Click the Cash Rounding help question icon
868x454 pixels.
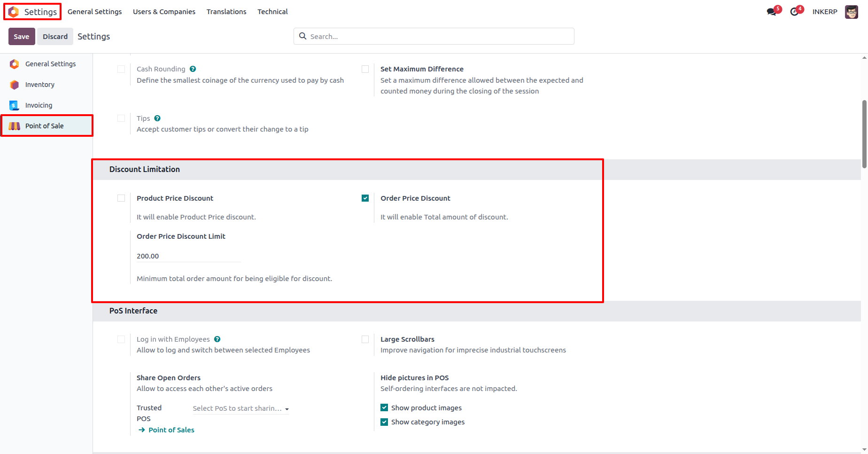193,69
